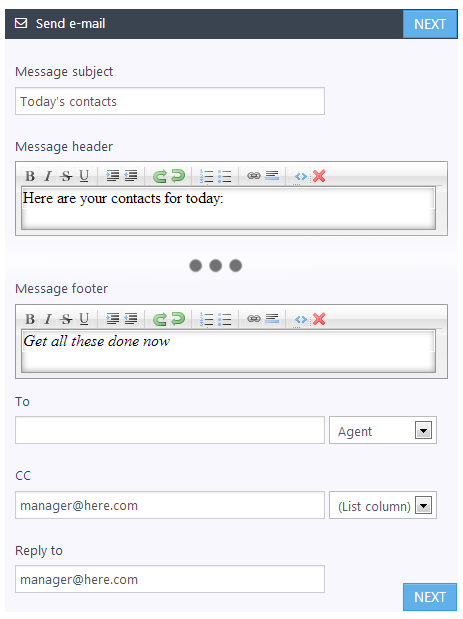Screen dimensions: 463x619
Task: Click strikethrough icon in Message footer toolbar
Action: pos(66,319)
